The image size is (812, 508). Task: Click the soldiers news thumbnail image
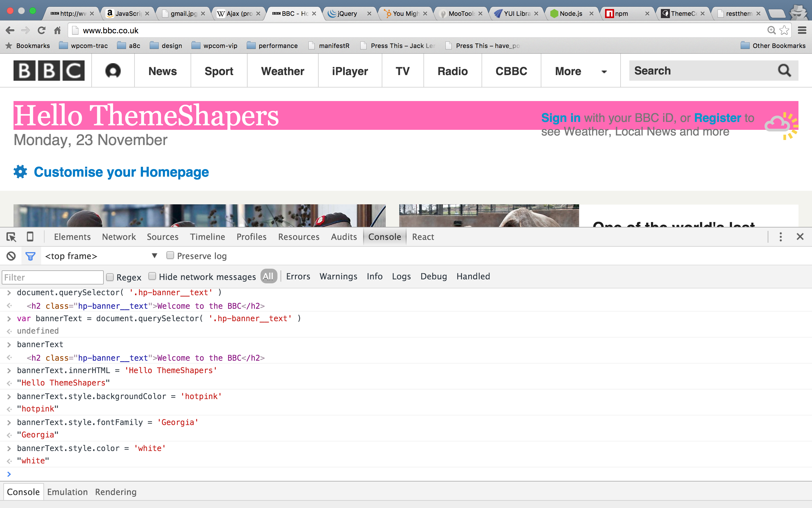click(x=199, y=215)
